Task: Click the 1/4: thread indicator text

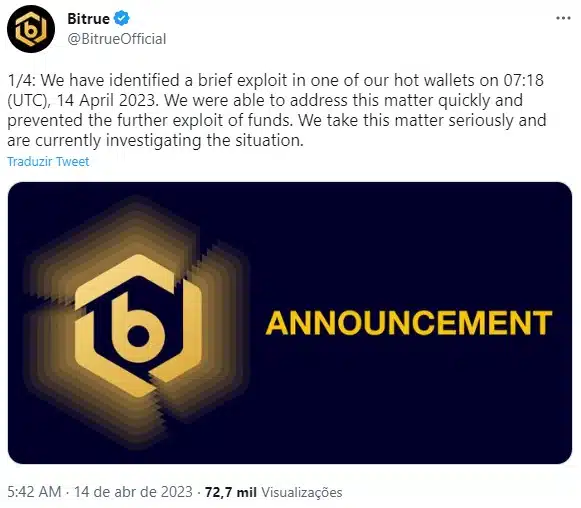Action: coord(21,80)
